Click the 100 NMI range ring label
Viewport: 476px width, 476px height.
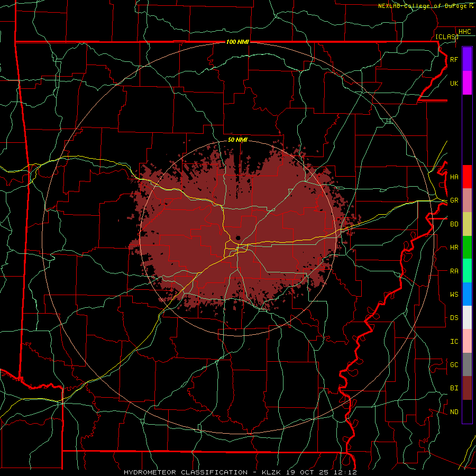pos(237,42)
